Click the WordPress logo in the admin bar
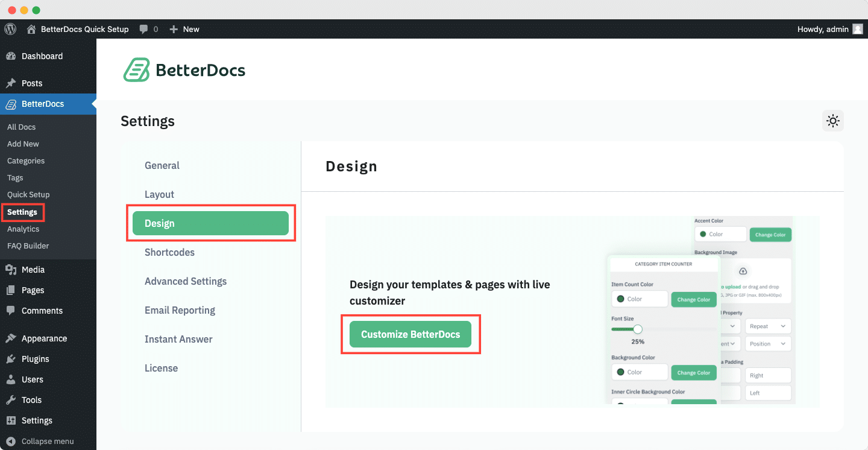 pos(10,29)
